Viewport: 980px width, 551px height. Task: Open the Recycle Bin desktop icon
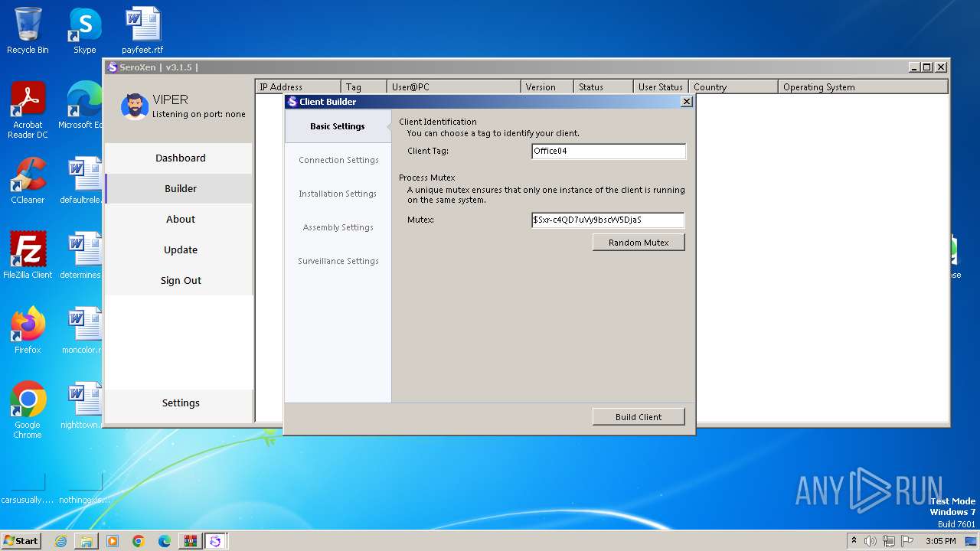coord(28,31)
